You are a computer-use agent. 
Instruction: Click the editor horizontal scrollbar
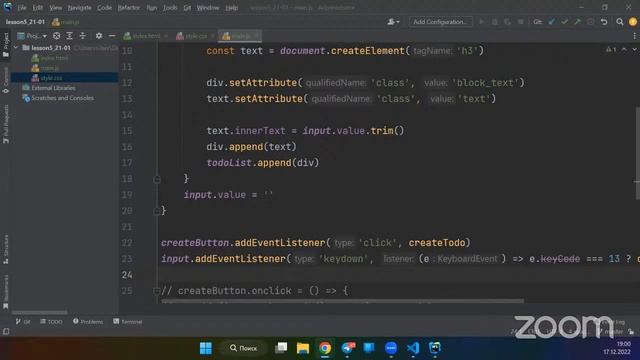pos(342,301)
